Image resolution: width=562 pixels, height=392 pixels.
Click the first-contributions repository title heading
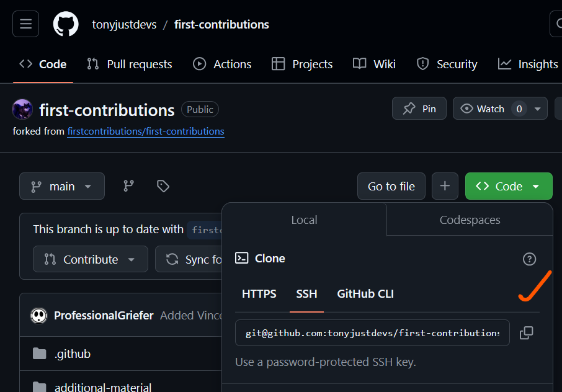107,110
